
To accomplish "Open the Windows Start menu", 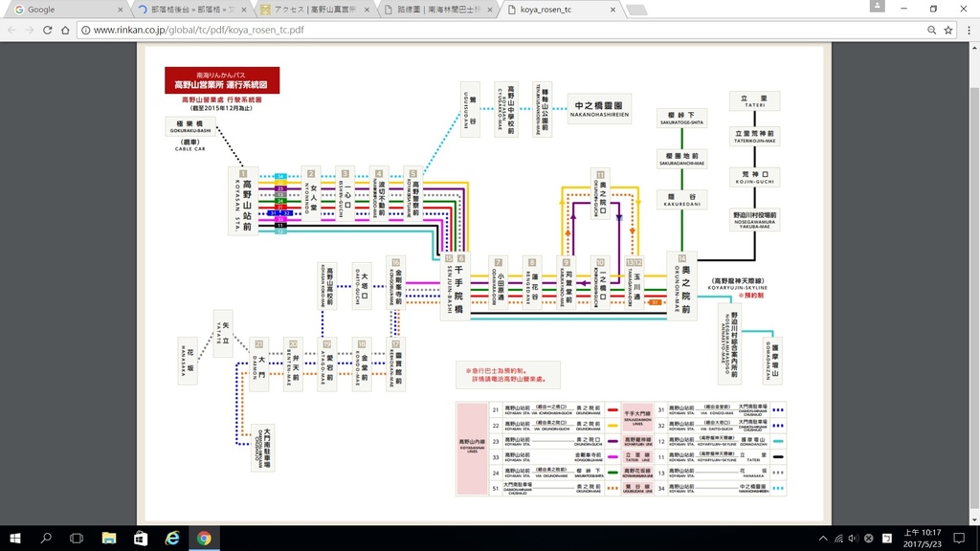I will 15,538.
